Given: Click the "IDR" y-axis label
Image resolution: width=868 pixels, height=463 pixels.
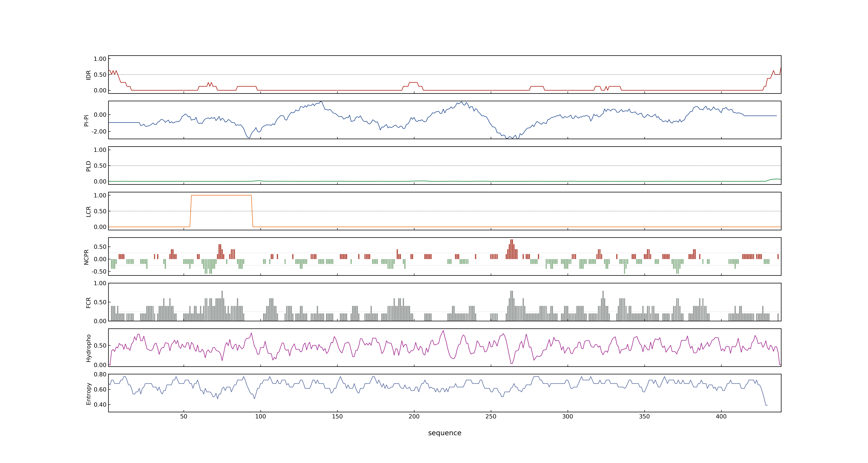Looking at the screenshot, I should 88,75.
